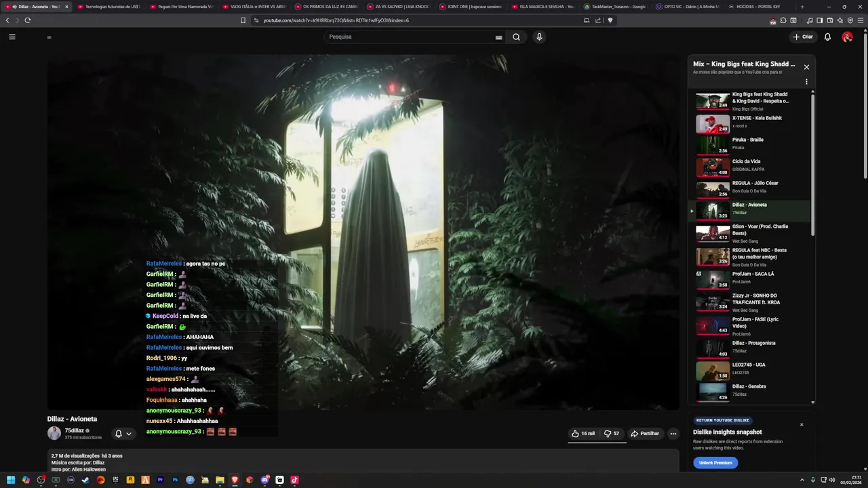
Task: Open TikTok from the taskbar
Action: point(294,480)
